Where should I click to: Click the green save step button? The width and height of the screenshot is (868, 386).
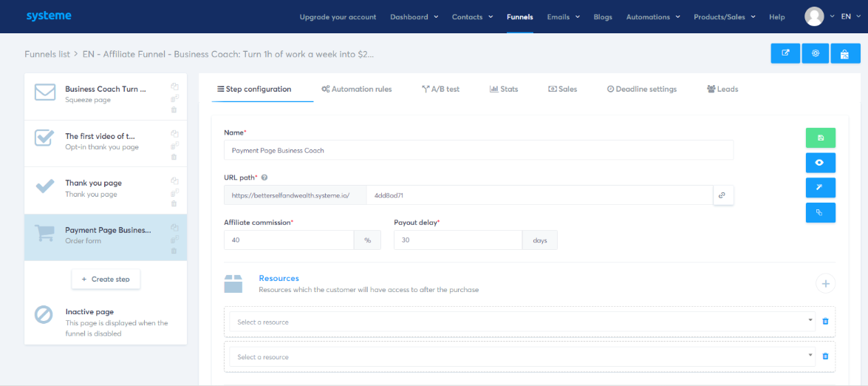820,138
